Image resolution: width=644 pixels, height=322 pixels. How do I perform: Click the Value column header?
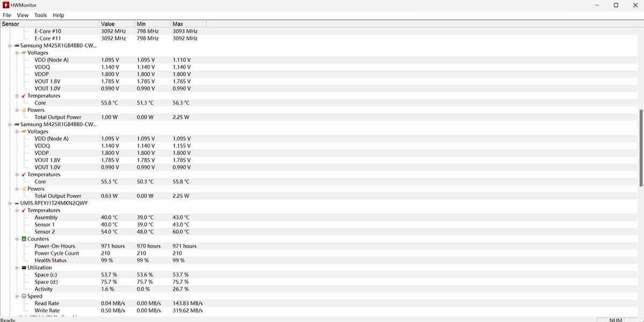pos(116,24)
